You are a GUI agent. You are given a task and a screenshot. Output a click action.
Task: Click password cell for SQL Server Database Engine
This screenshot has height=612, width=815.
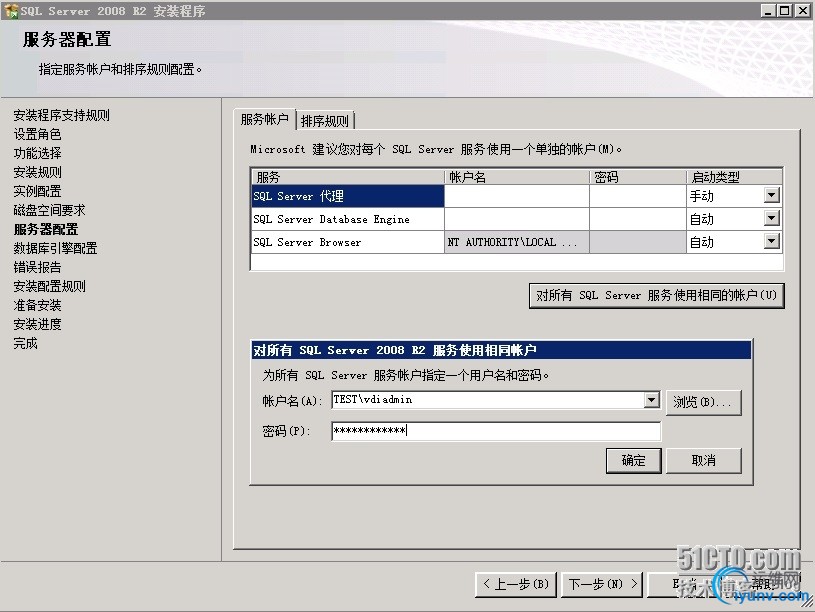click(638, 219)
